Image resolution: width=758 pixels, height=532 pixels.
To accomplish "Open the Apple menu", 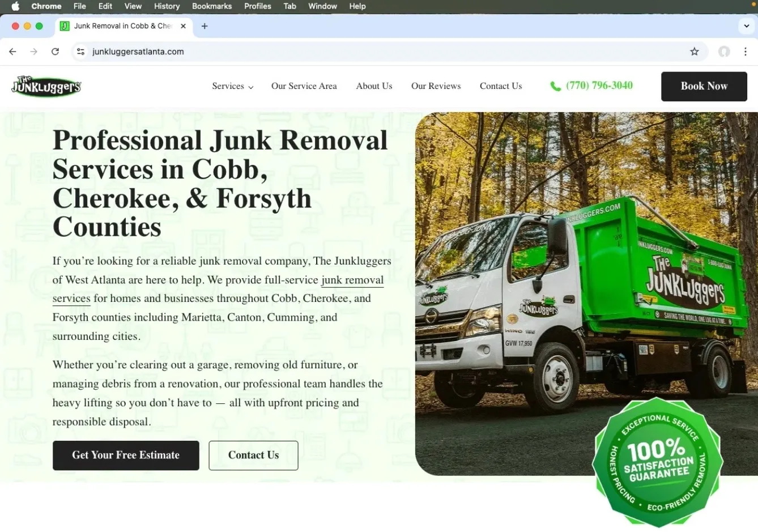I will (x=15, y=6).
